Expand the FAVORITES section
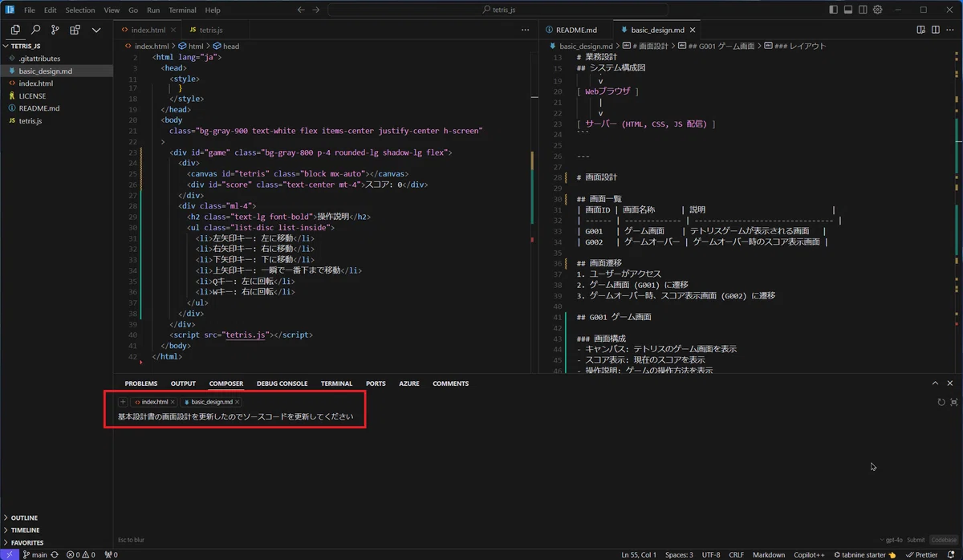The height and width of the screenshot is (560, 963). click(56, 543)
